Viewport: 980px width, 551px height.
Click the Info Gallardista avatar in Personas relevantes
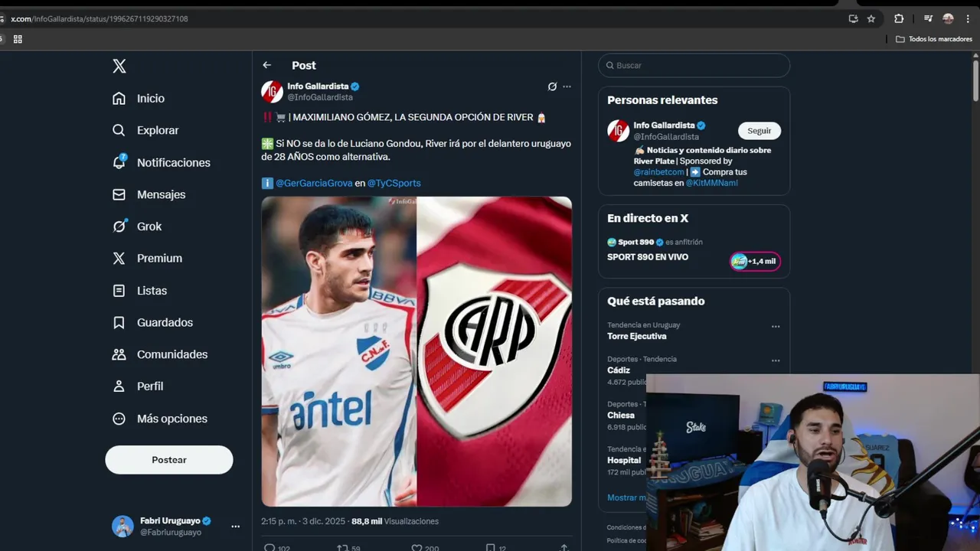619,131
